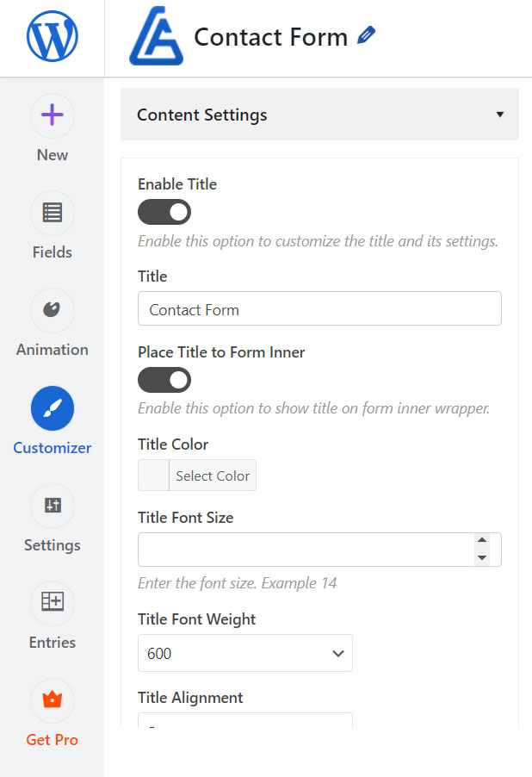Click the New form icon
This screenshot has height=777, width=532.
coord(52,115)
